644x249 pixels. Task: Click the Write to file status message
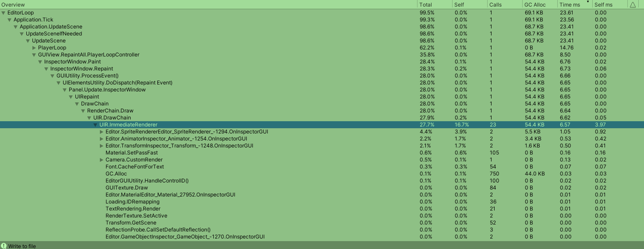coord(22,246)
